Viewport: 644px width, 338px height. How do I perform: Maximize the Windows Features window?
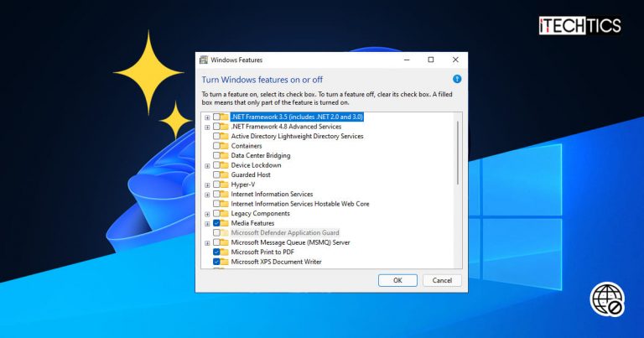point(431,60)
